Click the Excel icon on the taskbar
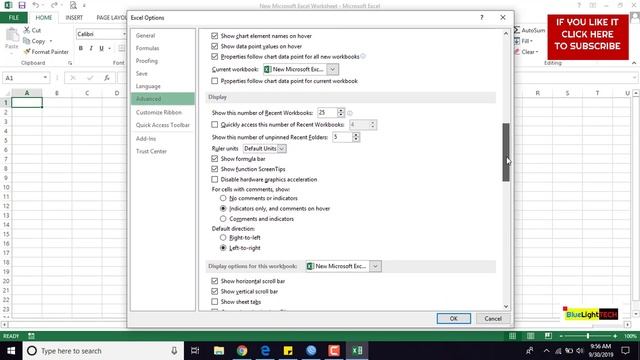The width and height of the screenshot is (640, 360). point(358,351)
